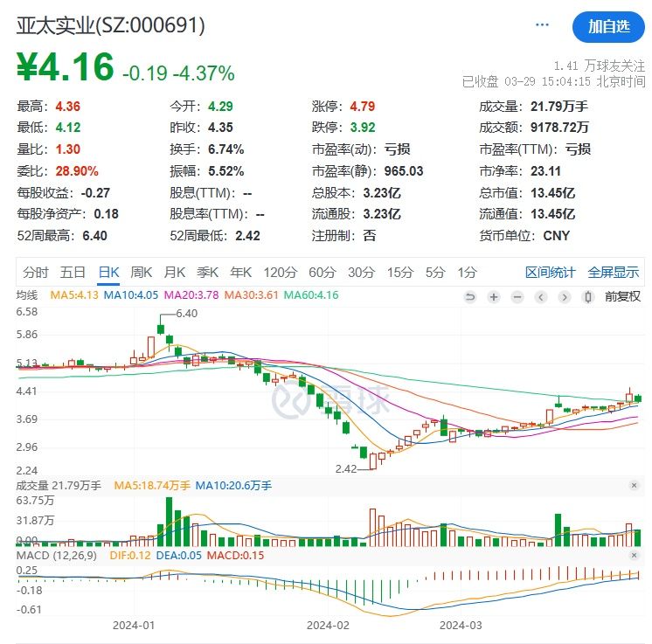Click the 成交额 9178.72万 turnover value
Screen dimensions: 652x644
[559, 128]
